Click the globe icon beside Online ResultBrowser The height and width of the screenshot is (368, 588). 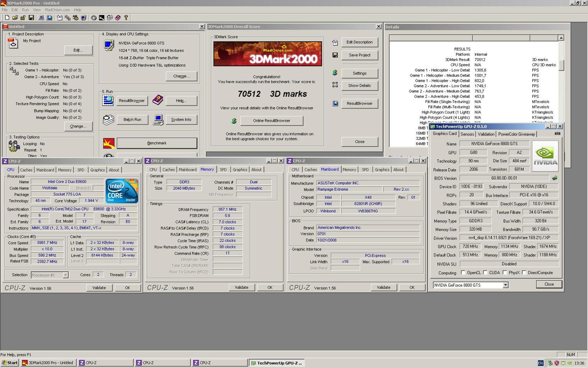point(234,121)
